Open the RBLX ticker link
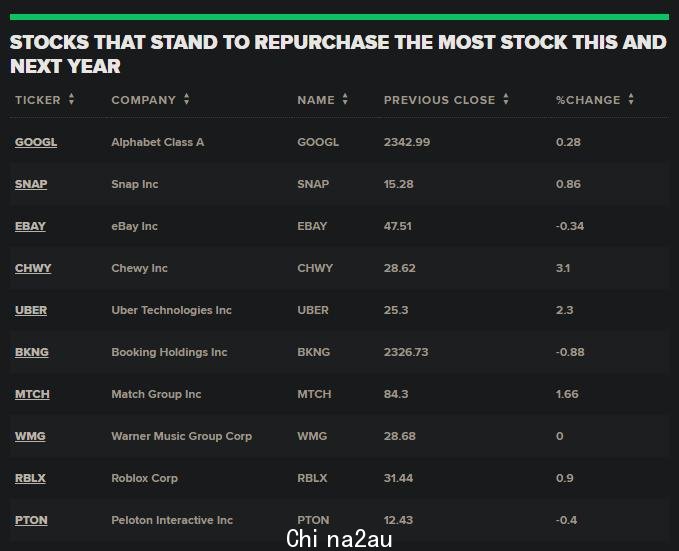 [30, 478]
